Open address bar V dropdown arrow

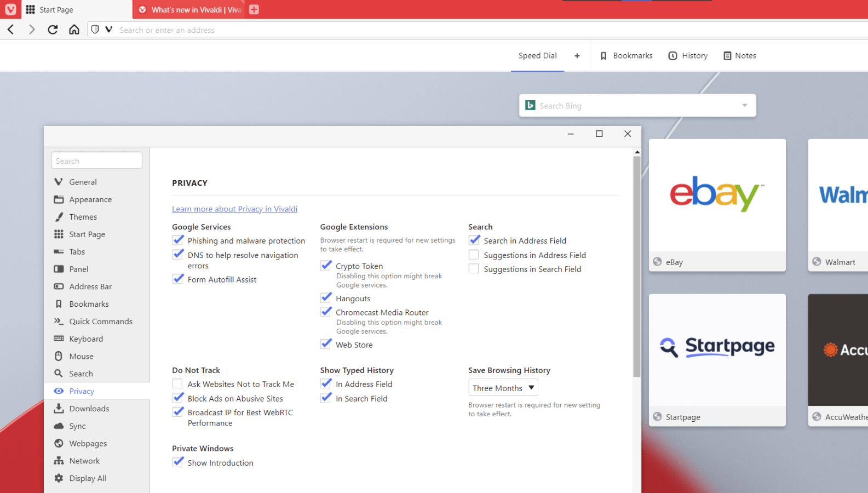click(108, 30)
